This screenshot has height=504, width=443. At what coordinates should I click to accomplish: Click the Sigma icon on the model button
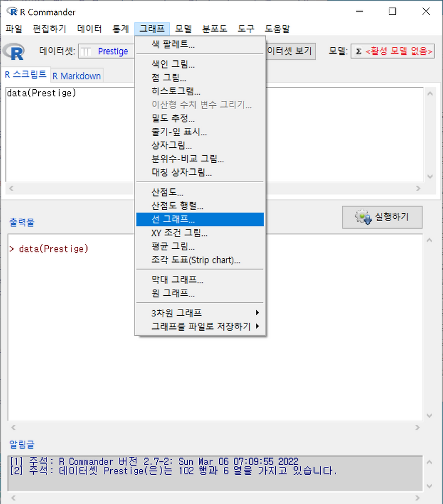tap(359, 52)
